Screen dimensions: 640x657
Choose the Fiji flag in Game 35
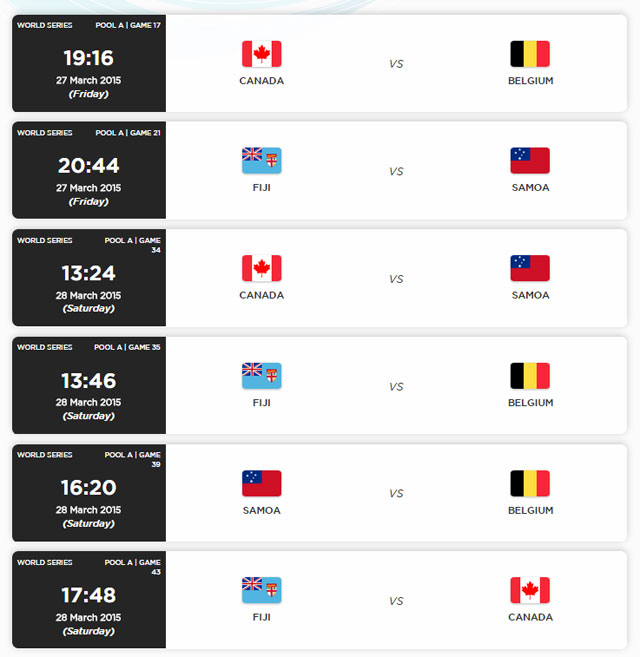(262, 376)
